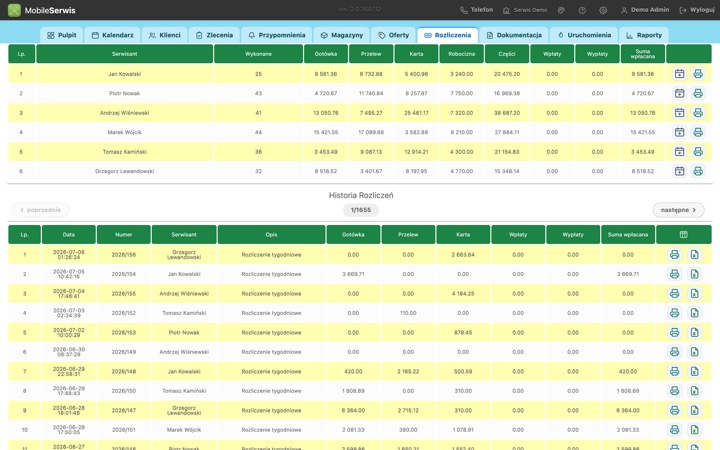Click the theme palette icon in top bar

(561, 10)
